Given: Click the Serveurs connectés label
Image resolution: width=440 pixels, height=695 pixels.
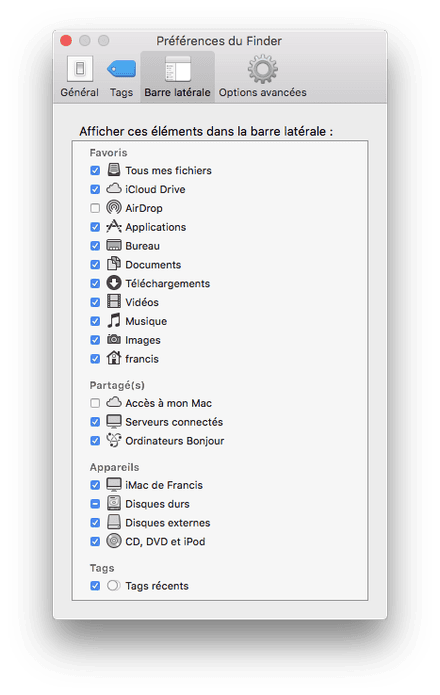Looking at the screenshot, I should click(x=174, y=422).
